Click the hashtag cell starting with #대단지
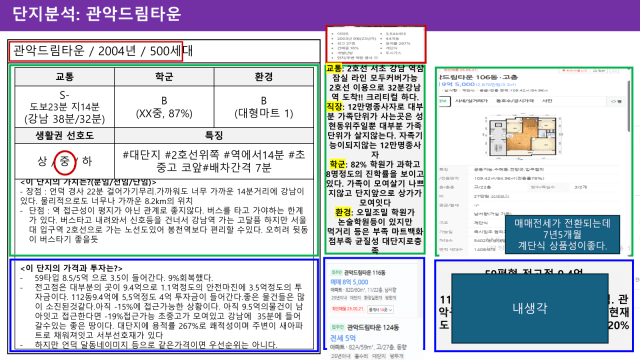 [214, 161]
